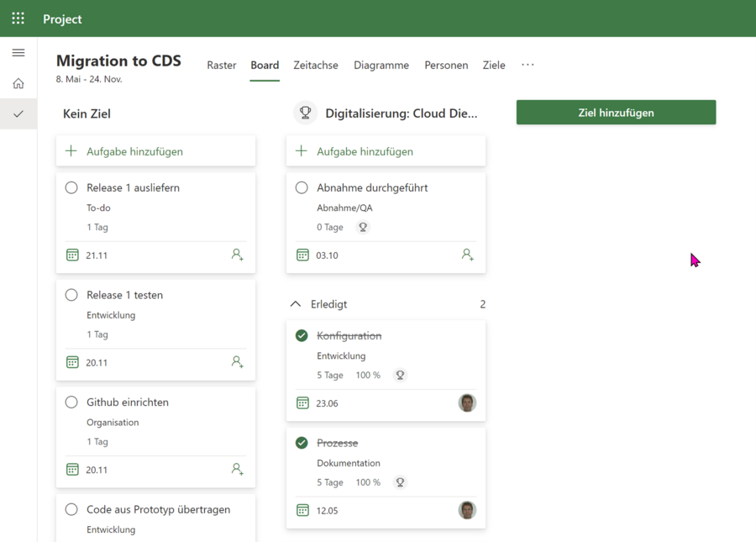Image resolution: width=756 pixels, height=542 pixels.
Task: Open the more tabs ellipsis menu
Action: [528, 65]
